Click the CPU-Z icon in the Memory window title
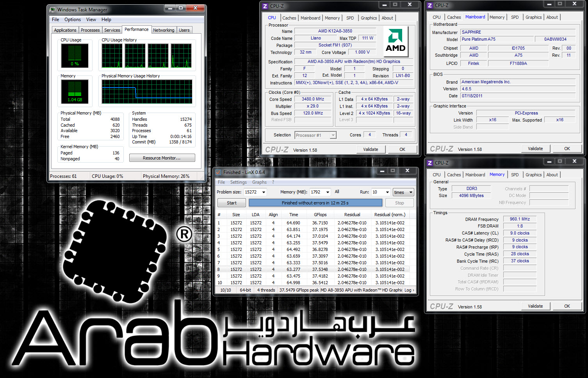 (430, 163)
